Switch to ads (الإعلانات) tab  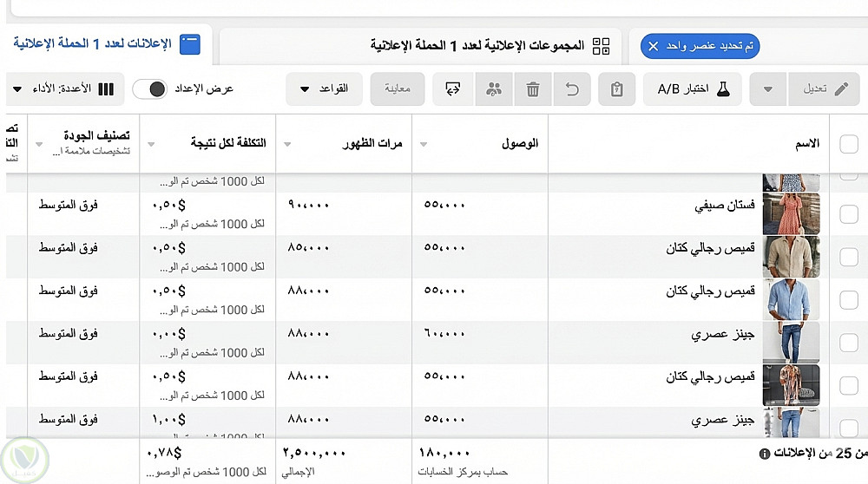coord(108,43)
